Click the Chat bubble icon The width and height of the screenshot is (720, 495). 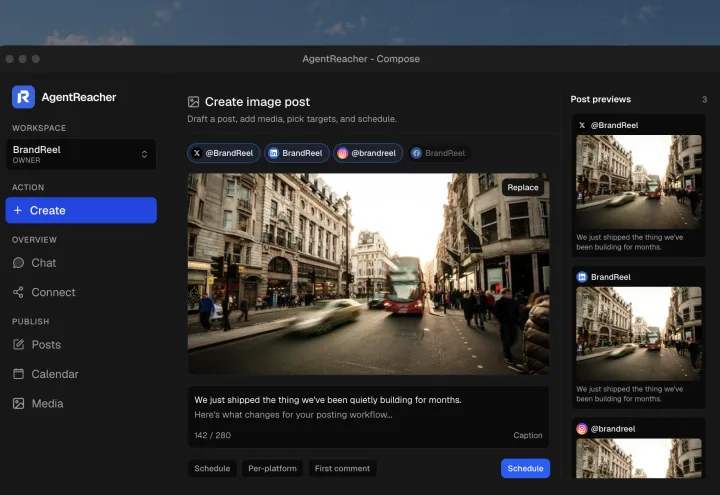[x=18, y=263]
